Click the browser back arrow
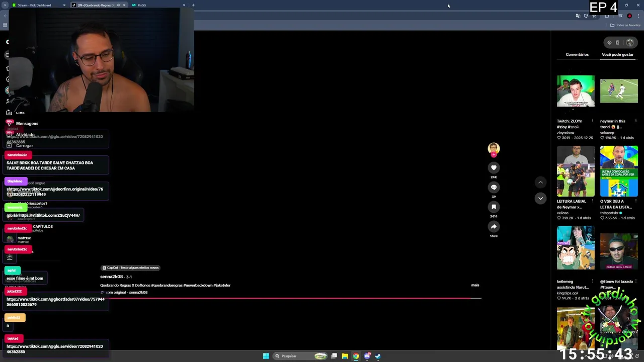The height and width of the screenshot is (362, 644). click(x=6, y=16)
